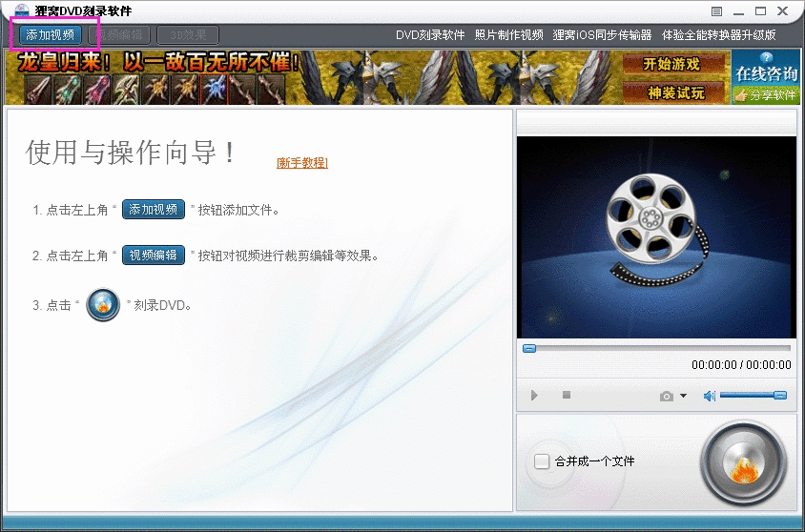Expand the snapshot dropdown arrow beside camera
The width and height of the screenshot is (805, 532).
[683, 396]
